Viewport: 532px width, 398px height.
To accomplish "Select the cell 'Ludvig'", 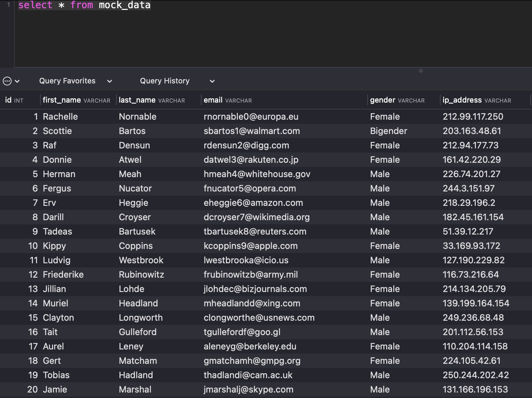I will tap(56, 260).
